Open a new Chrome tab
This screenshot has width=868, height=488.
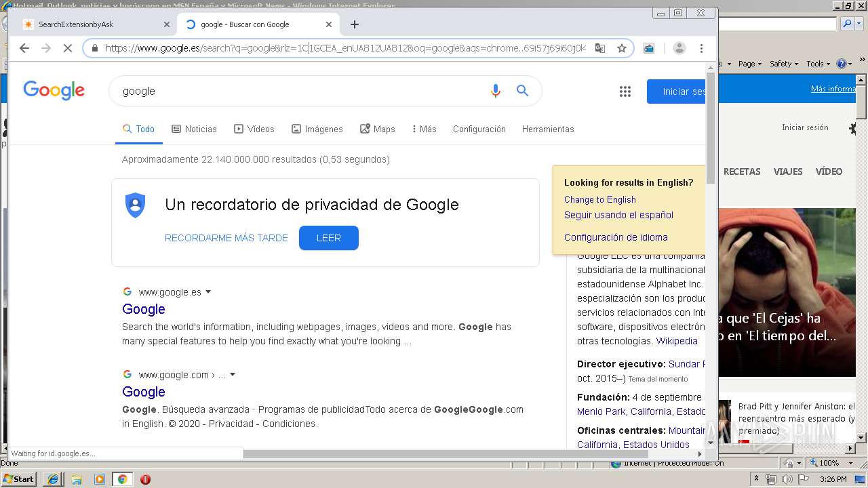(355, 24)
